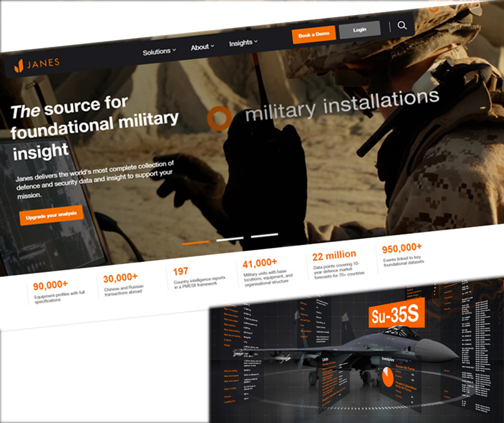Click the orange ring beside military installations
The width and height of the screenshot is (504, 423).
click(219, 117)
